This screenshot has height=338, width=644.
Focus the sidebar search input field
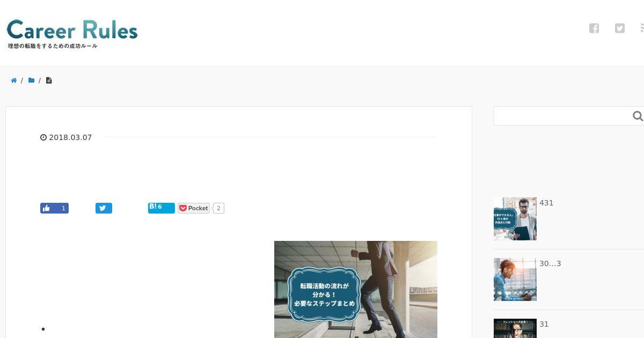(x=563, y=116)
